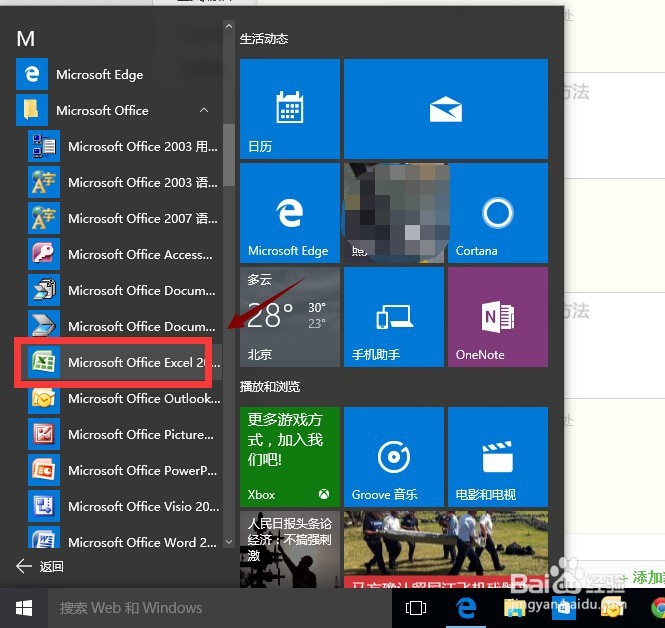Open Edge from the taskbar
665x628 pixels.
[466, 608]
